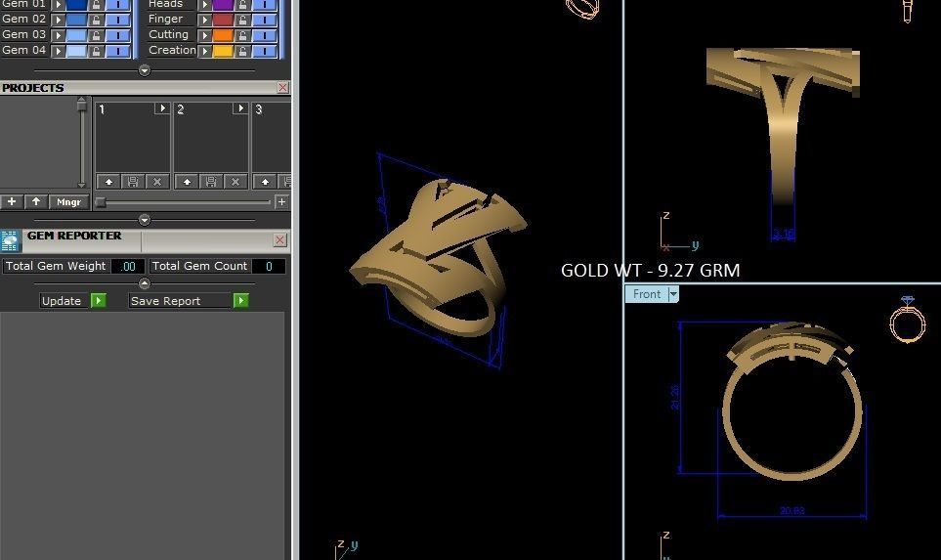Click the green arrow next to Save Report
941x560 pixels.
[x=240, y=301]
